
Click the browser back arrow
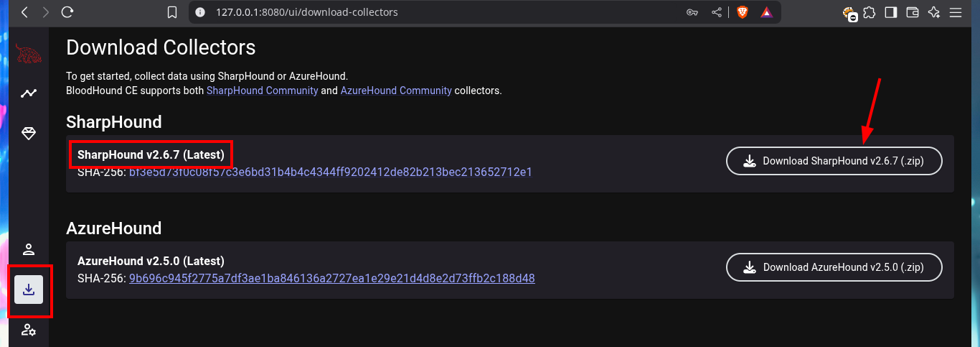24,12
